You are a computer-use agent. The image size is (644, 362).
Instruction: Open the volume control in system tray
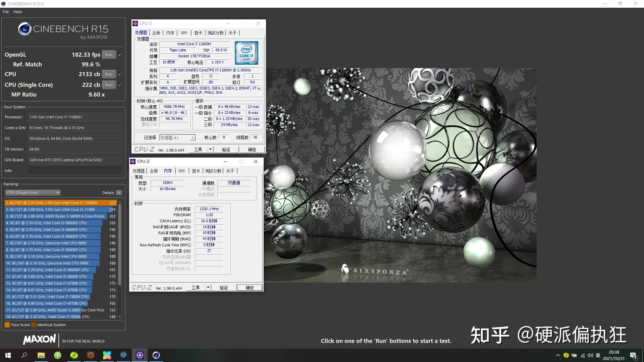[589, 355]
